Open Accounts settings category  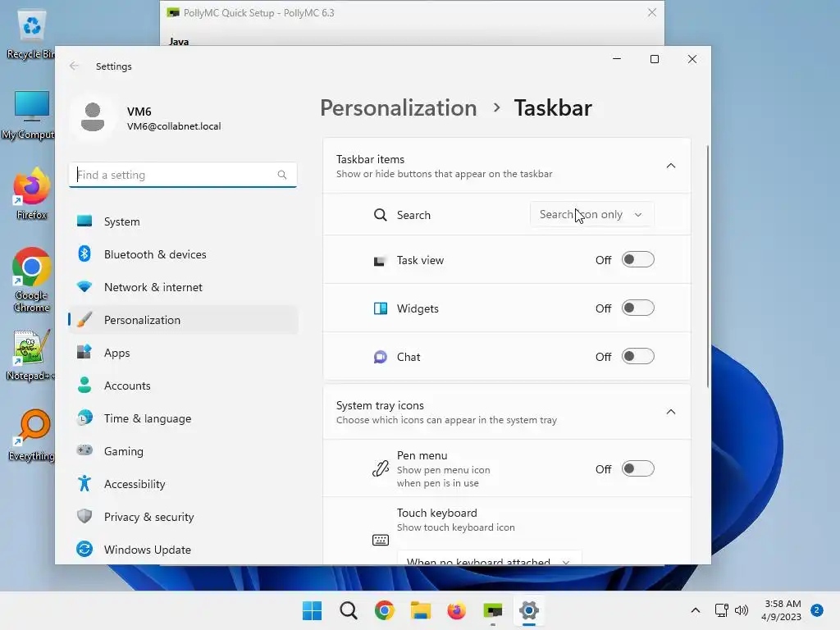click(x=183, y=386)
